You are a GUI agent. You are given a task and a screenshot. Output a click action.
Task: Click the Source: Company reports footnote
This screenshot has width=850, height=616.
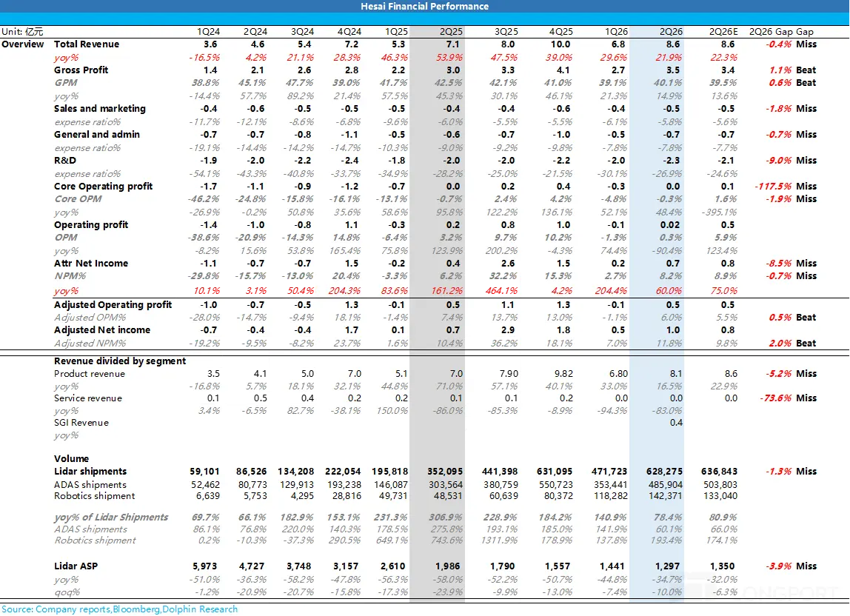click(119, 609)
